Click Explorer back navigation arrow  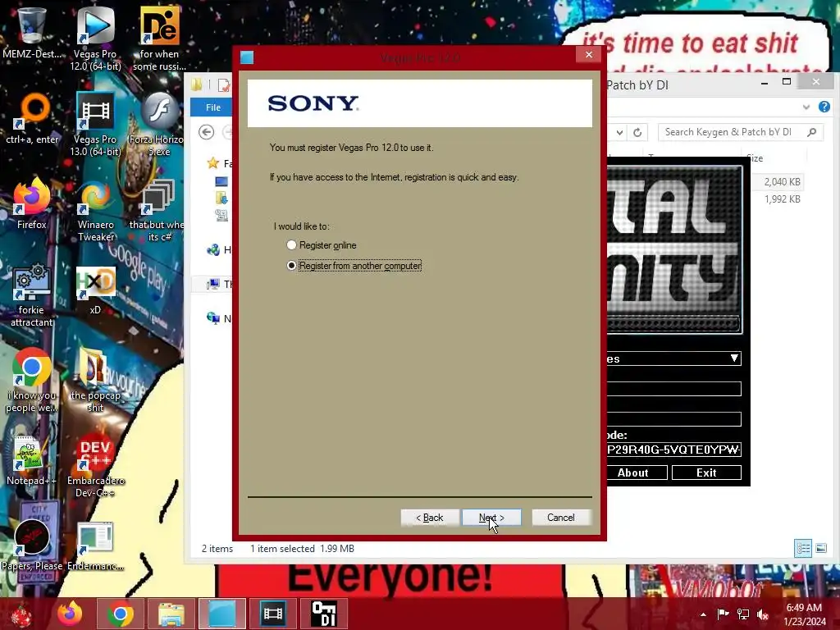tap(206, 132)
